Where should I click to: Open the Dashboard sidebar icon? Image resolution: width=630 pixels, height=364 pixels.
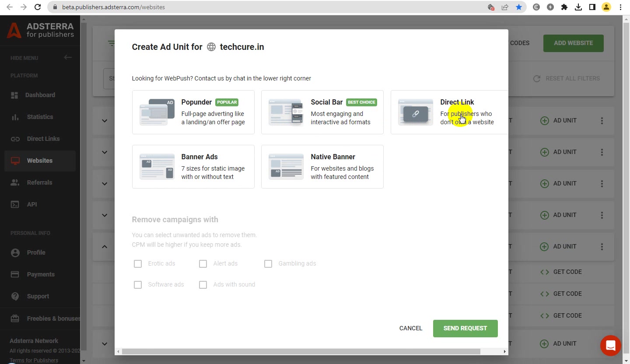tap(15, 95)
